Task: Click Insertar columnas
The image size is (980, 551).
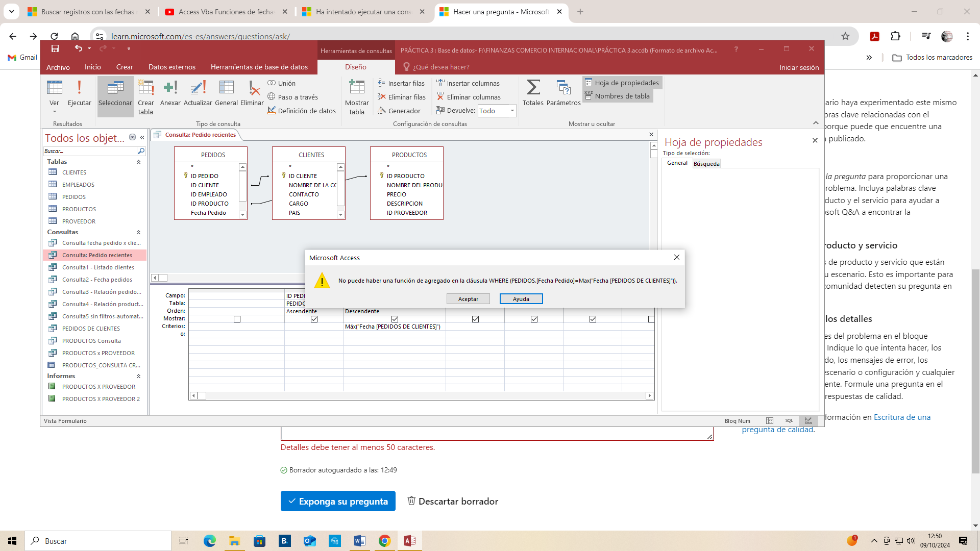Action: [468, 83]
